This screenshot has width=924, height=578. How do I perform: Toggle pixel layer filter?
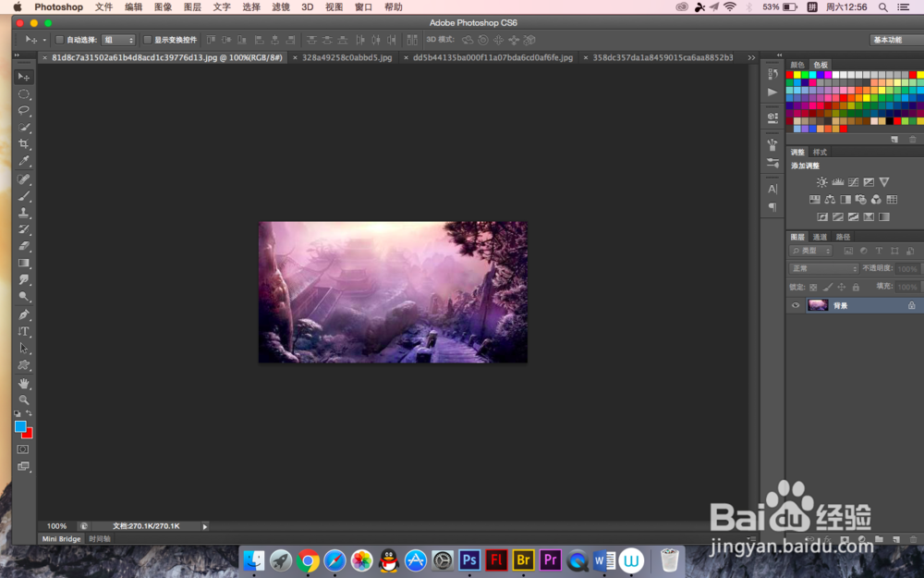tap(848, 251)
